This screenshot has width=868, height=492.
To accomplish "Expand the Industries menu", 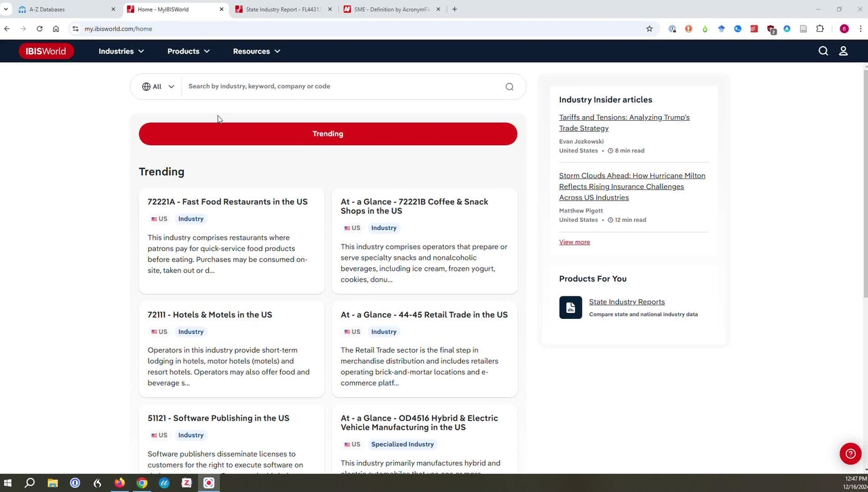I will [121, 51].
